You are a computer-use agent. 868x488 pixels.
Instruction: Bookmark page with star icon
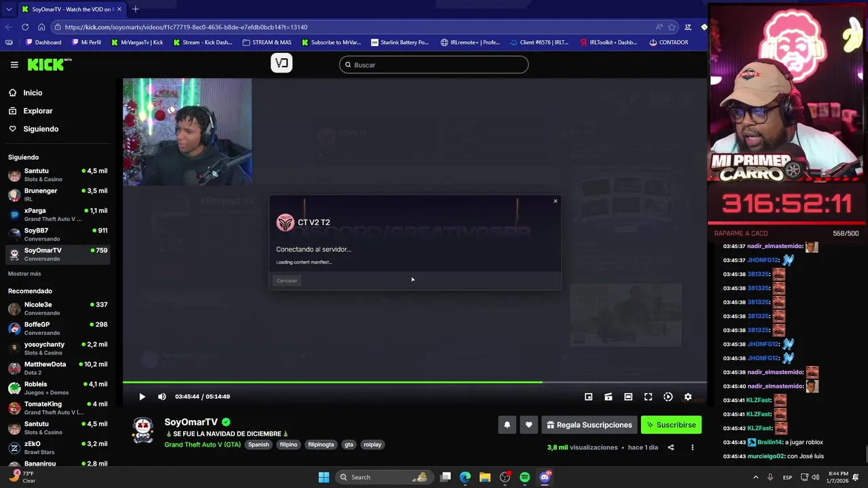click(672, 27)
